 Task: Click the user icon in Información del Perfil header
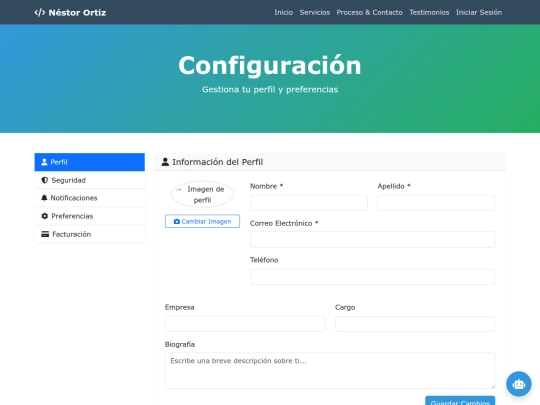165,162
